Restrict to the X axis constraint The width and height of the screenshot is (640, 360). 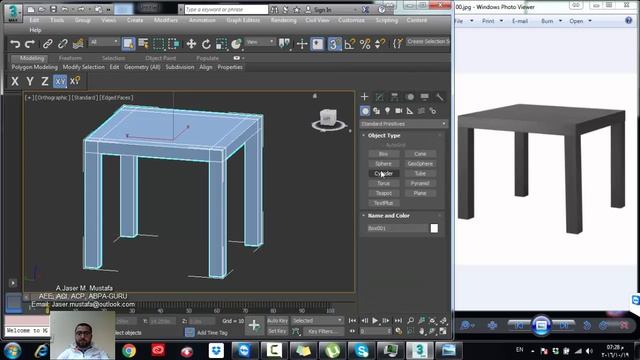pyautogui.click(x=15, y=81)
